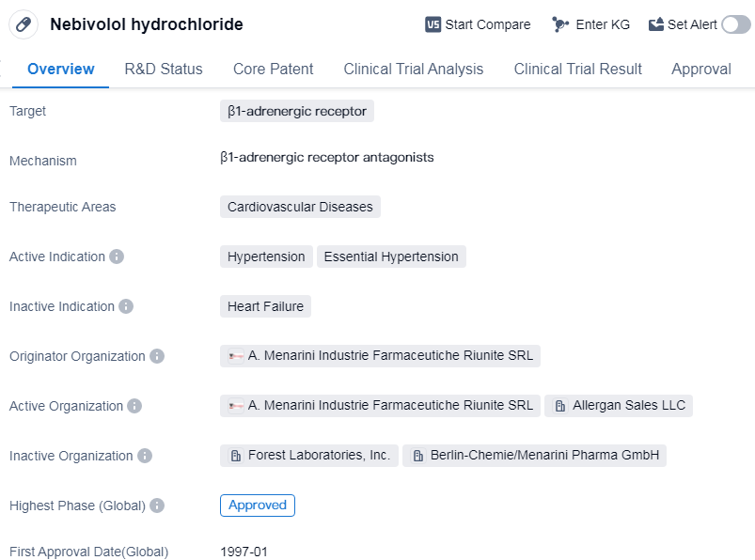Open Forest Laboratories, Inc. organization tag
755x560 pixels.
(x=309, y=456)
